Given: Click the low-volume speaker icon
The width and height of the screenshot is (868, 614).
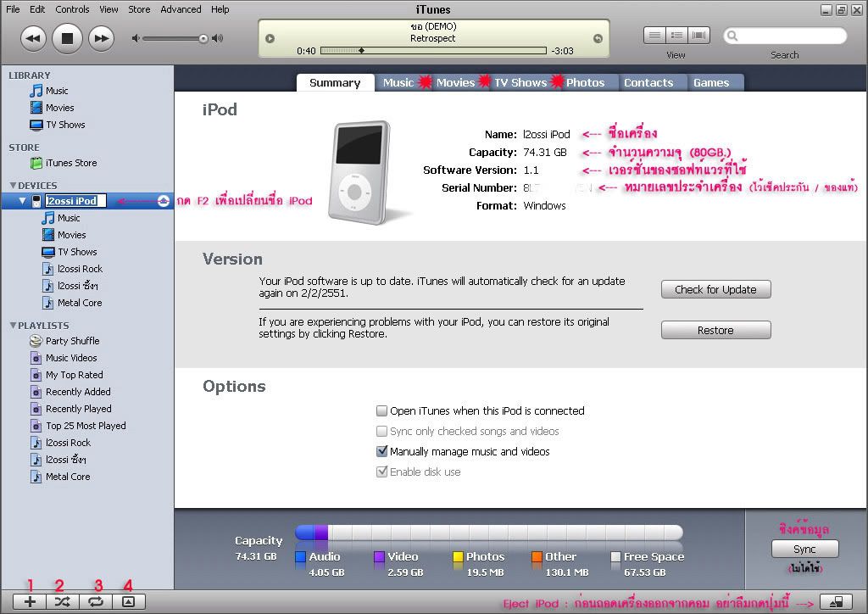Looking at the screenshot, I should [x=136, y=38].
